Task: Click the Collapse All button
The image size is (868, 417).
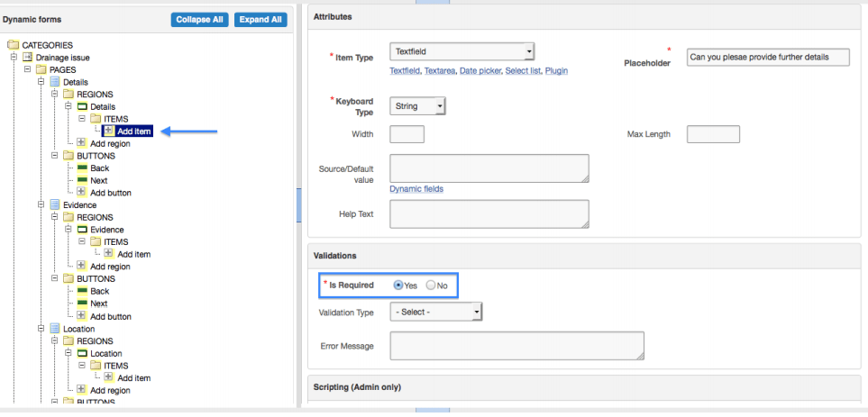Action: (199, 19)
